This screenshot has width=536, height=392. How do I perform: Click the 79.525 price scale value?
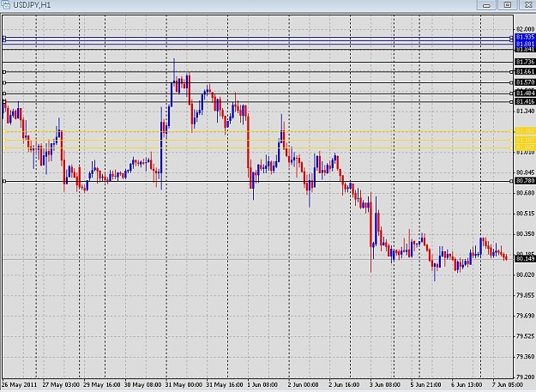coord(525,336)
